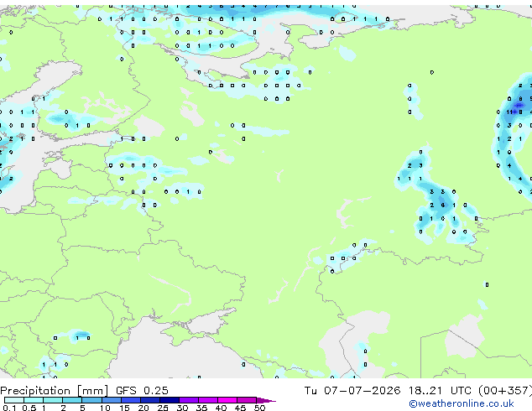Choose the 15 mm blue swatch

131,400
